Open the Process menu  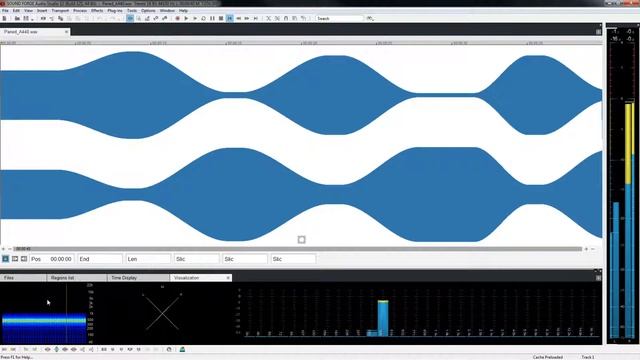click(80, 11)
